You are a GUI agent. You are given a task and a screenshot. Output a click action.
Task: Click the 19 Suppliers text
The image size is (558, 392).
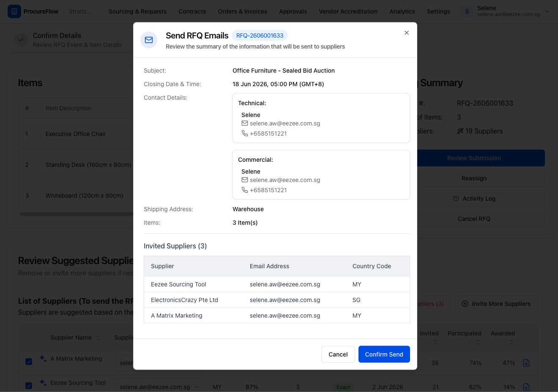(484, 131)
